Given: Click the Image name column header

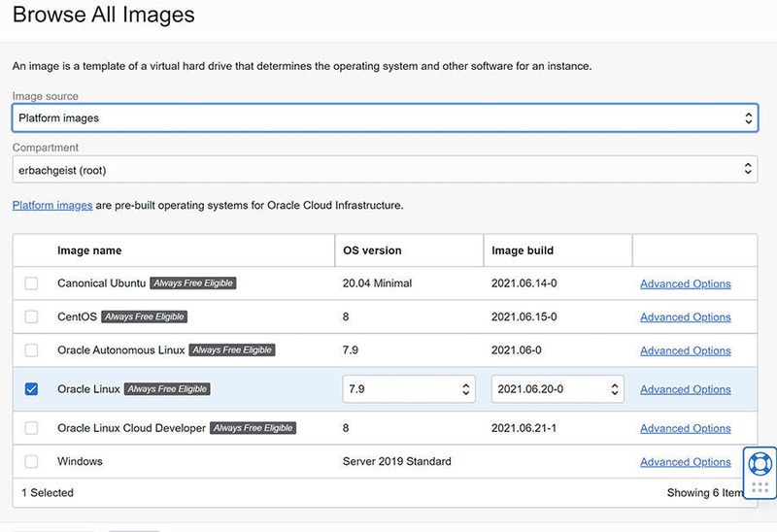Looking at the screenshot, I should [x=89, y=250].
